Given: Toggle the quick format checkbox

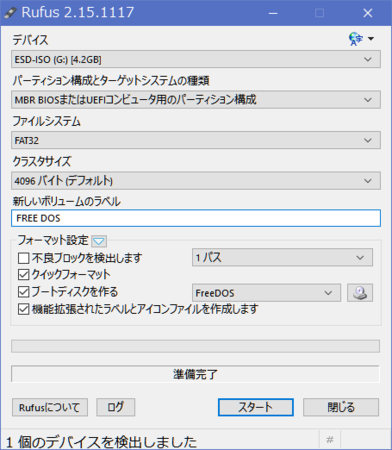Looking at the screenshot, I should pyautogui.click(x=24, y=275).
